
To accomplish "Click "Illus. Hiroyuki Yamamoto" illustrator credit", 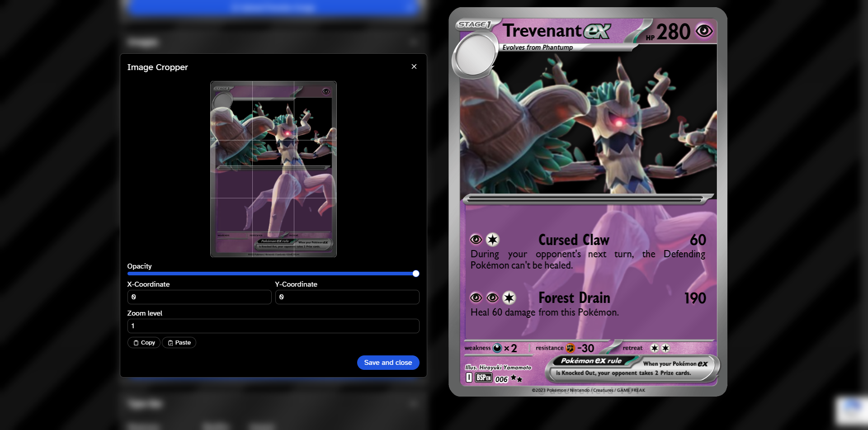I will coord(498,368).
